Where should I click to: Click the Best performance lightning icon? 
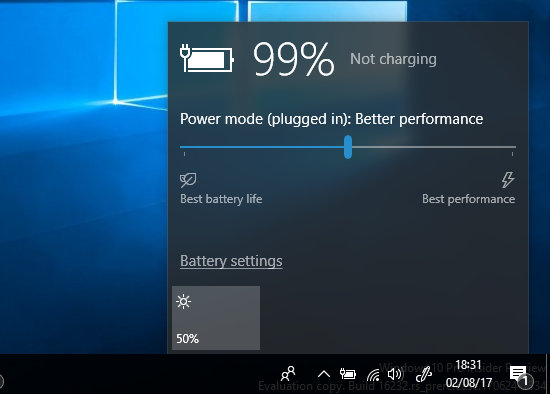(508, 180)
